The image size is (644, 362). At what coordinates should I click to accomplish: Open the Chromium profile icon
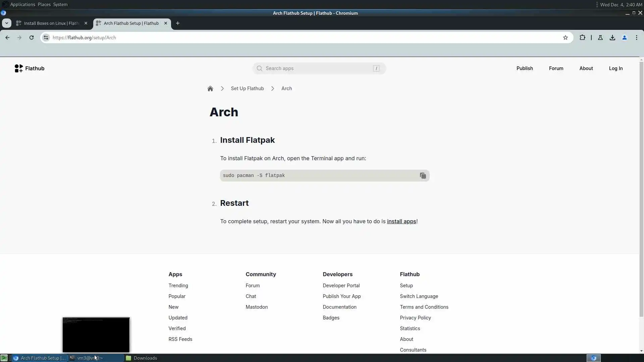[x=625, y=38]
